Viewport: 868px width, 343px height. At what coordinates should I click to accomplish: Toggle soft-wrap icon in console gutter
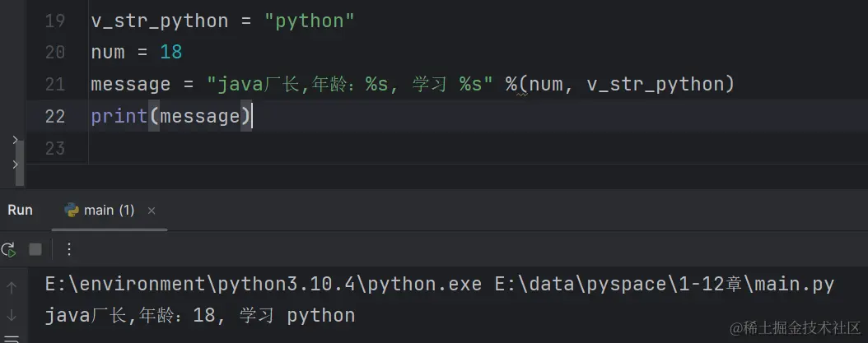click(x=11, y=338)
